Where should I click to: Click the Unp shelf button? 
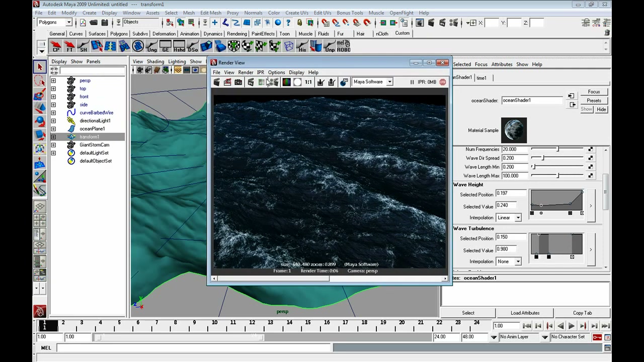pos(330,47)
